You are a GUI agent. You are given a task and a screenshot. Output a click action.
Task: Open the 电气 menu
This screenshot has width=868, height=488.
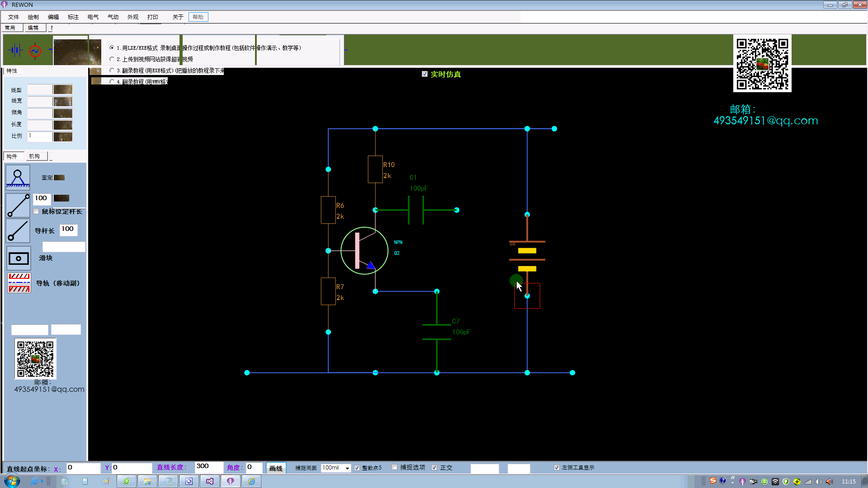point(93,17)
